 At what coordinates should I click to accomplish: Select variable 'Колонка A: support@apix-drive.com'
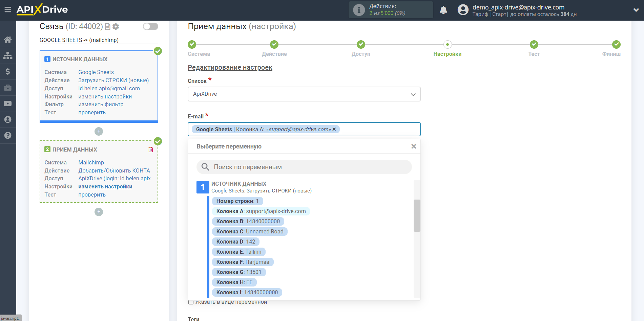click(261, 211)
